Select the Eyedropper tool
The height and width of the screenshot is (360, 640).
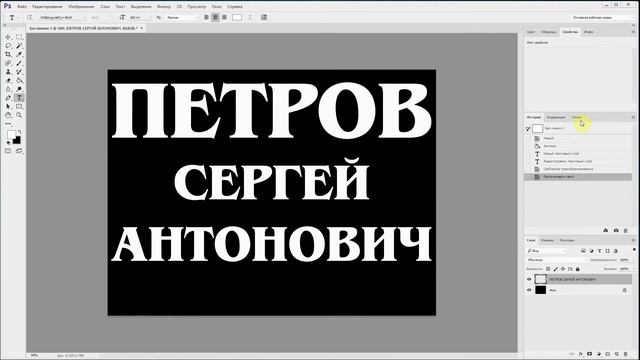click(x=19, y=54)
